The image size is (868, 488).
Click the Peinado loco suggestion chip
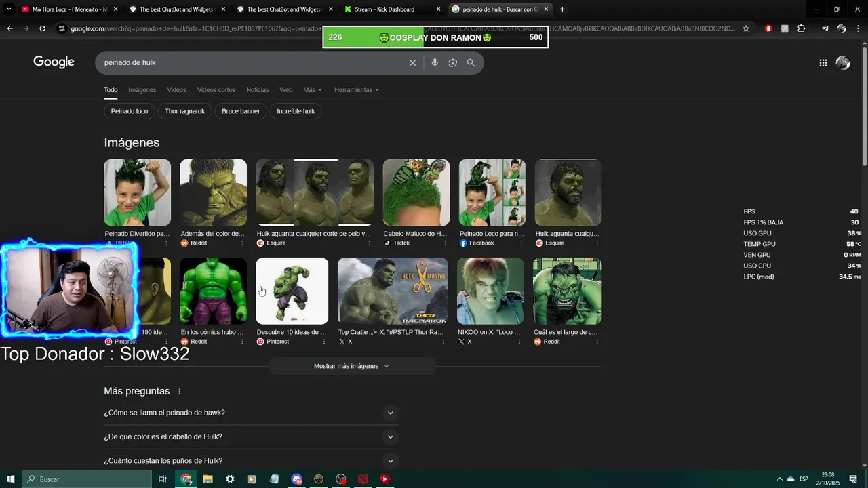tap(130, 111)
